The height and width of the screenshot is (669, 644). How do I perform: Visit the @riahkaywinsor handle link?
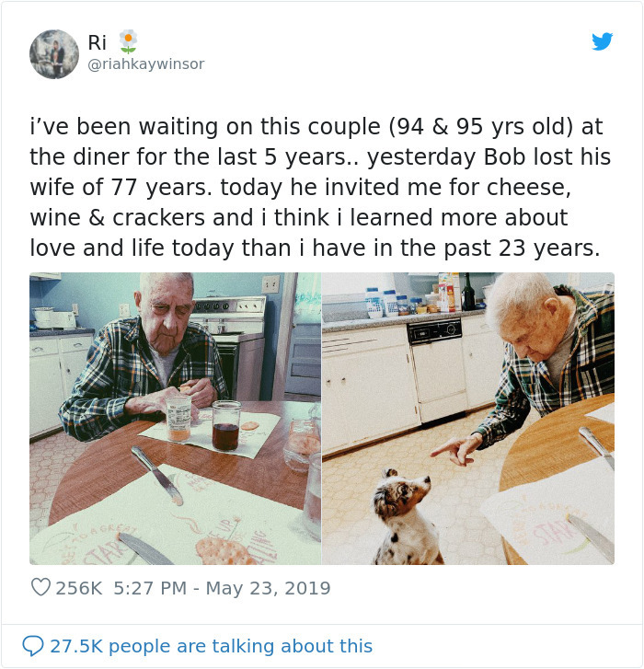coord(145,64)
